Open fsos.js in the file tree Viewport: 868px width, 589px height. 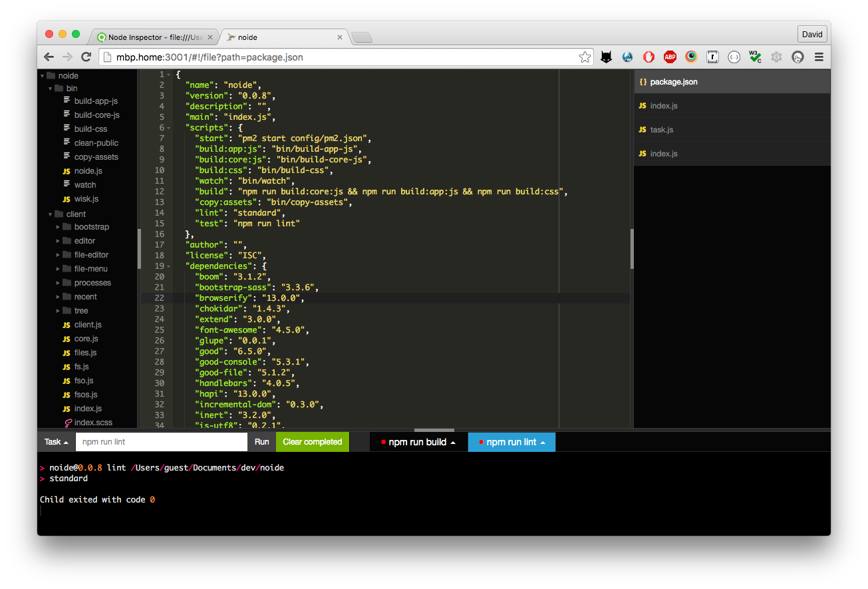(85, 395)
